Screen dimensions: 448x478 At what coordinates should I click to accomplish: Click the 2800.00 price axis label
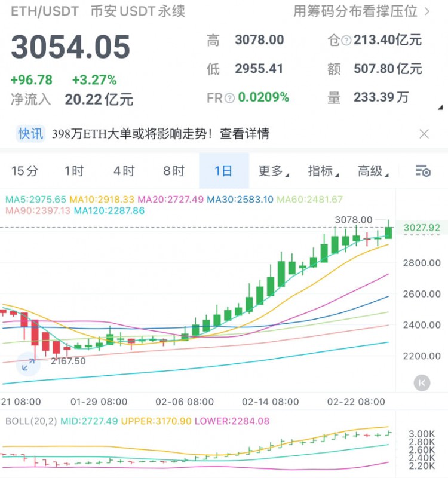coord(422,263)
